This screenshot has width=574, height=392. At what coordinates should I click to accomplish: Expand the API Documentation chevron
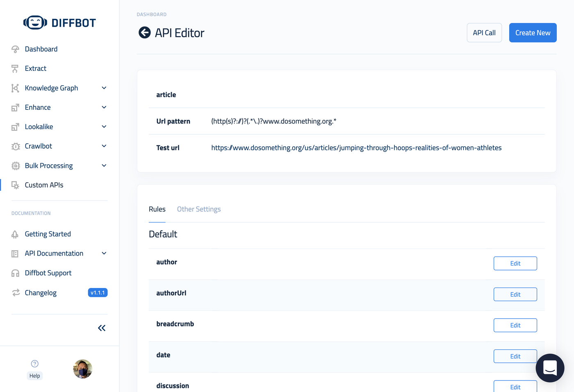click(104, 254)
